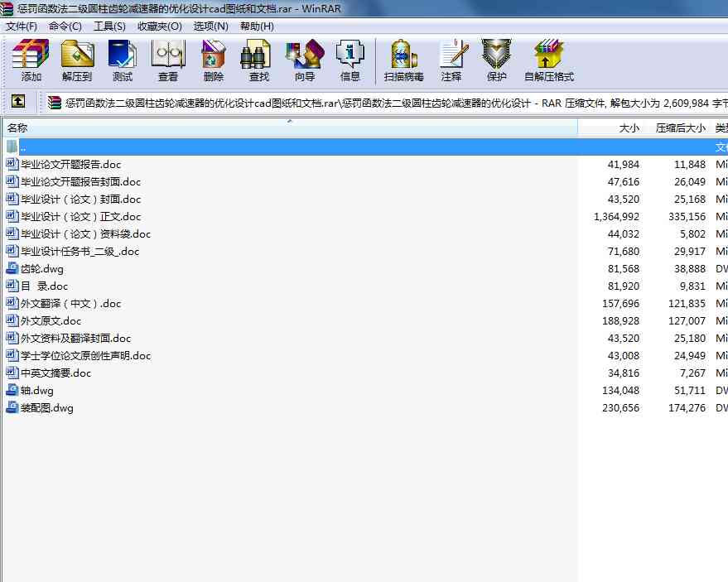Click the 自解压格式 (SFX) toolbar icon
Viewport: 728px width, 582px height.
pyautogui.click(x=548, y=60)
